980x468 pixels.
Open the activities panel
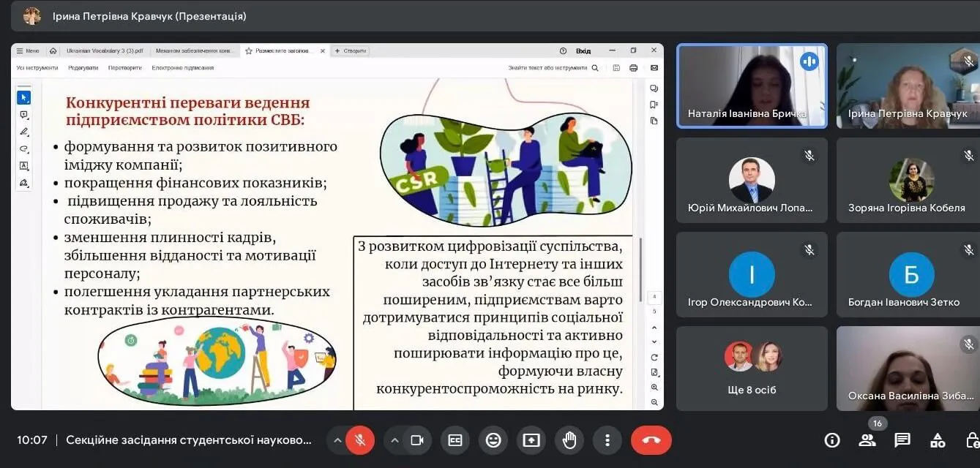[938, 440]
